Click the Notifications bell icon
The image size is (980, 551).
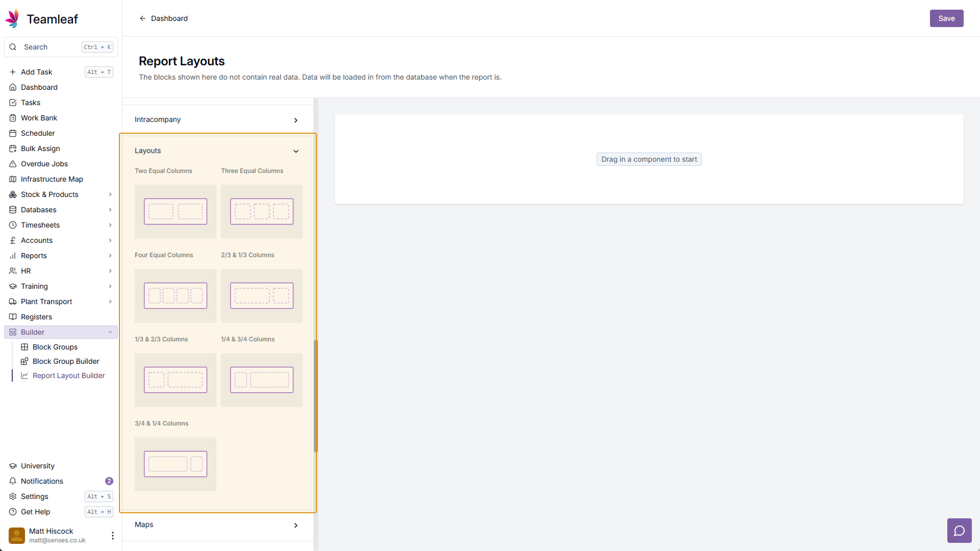[x=13, y=481]
